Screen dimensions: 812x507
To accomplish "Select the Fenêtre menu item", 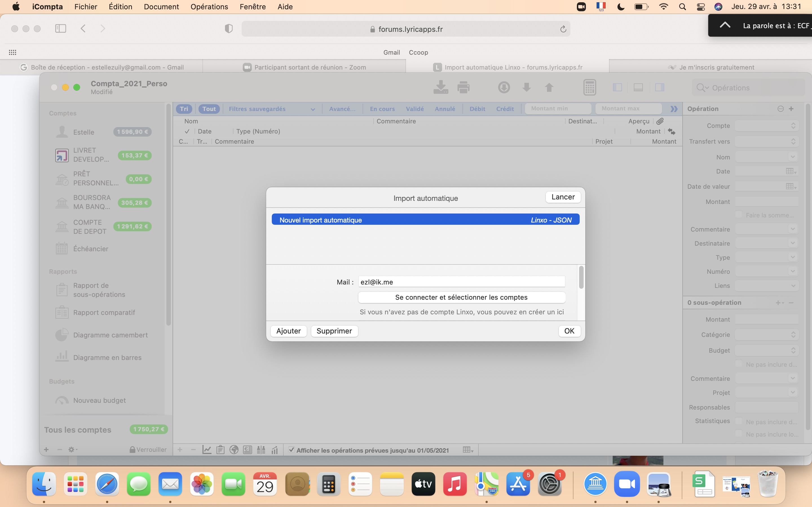I will click(253, 6).
